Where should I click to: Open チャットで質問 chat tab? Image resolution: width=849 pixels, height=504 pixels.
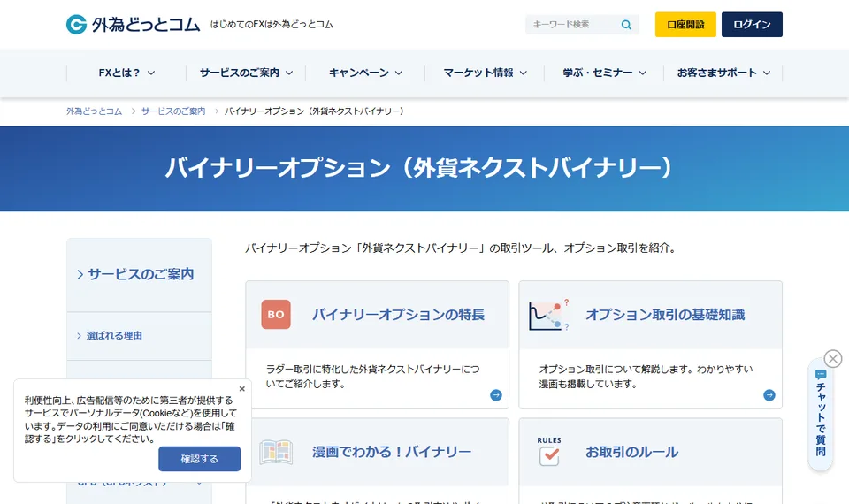pyautogui.click(x=821, y=414)
